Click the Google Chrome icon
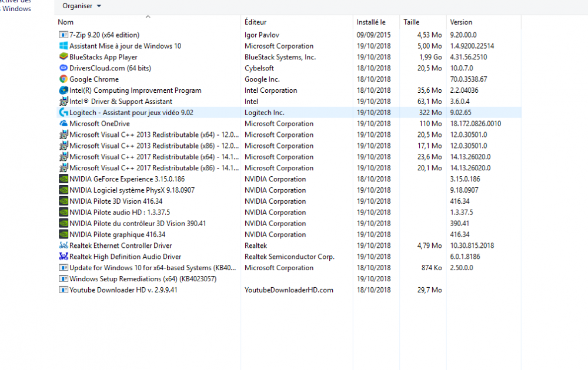Screen dimensions: 588x370 click(x=64, y=79)
